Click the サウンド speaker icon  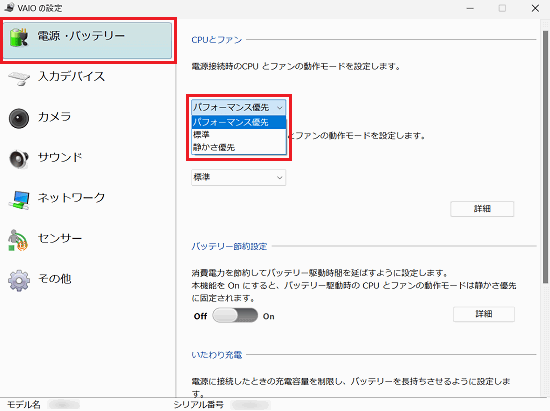(x=19, y=159)
